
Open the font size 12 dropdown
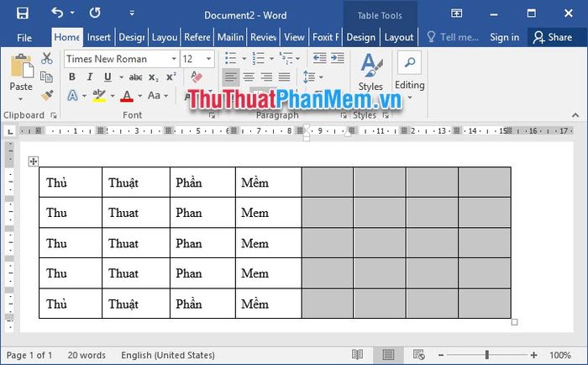click(x=208, y=59)
